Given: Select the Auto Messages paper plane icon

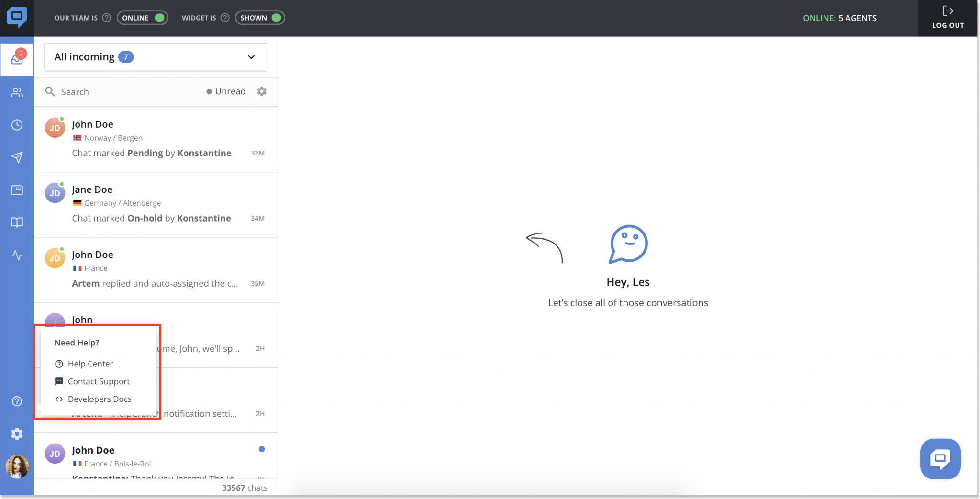Looking at the screenshot, I should [17, 157].
